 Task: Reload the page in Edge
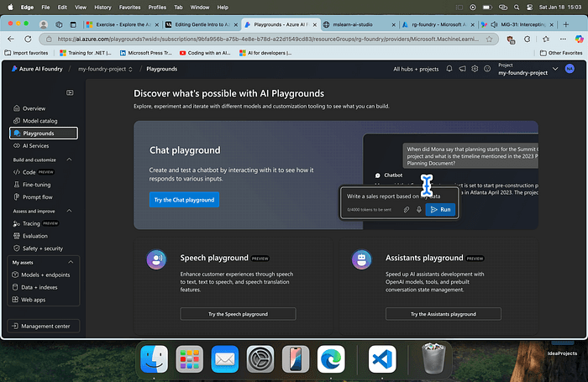tap(28, 39)
